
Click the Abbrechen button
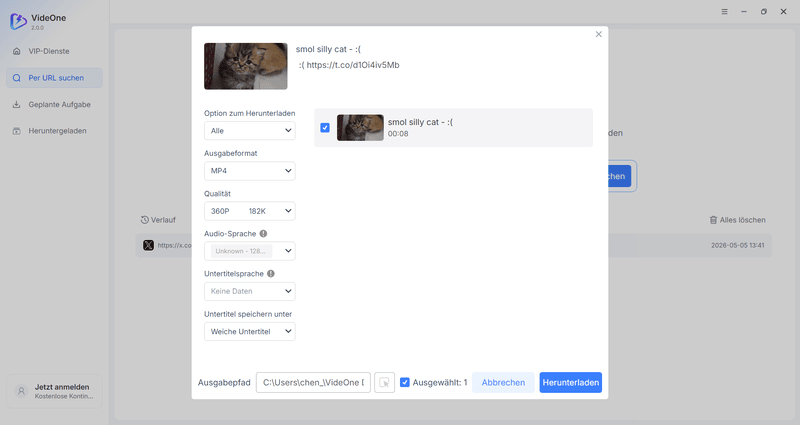[x=503, y=383]
